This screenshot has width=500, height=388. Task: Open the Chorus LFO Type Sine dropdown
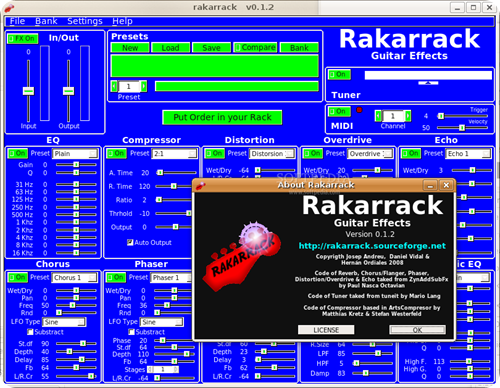pos(64,322)
